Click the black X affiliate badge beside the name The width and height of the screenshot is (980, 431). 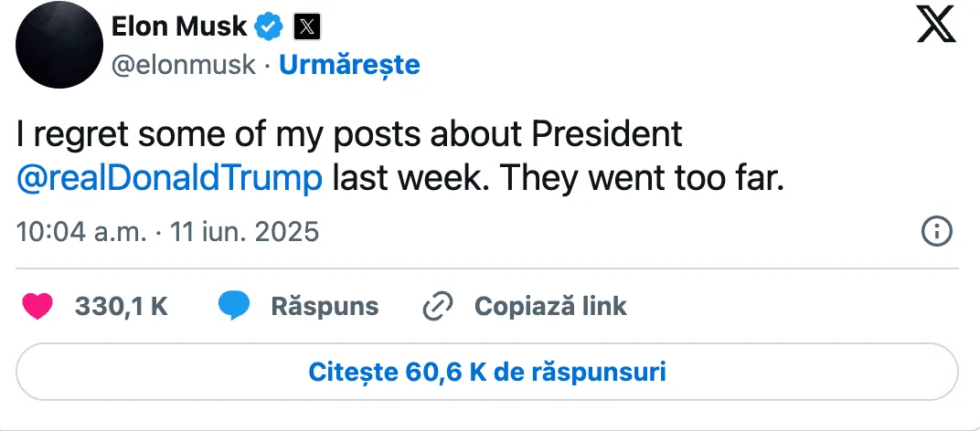click(307, 26)
